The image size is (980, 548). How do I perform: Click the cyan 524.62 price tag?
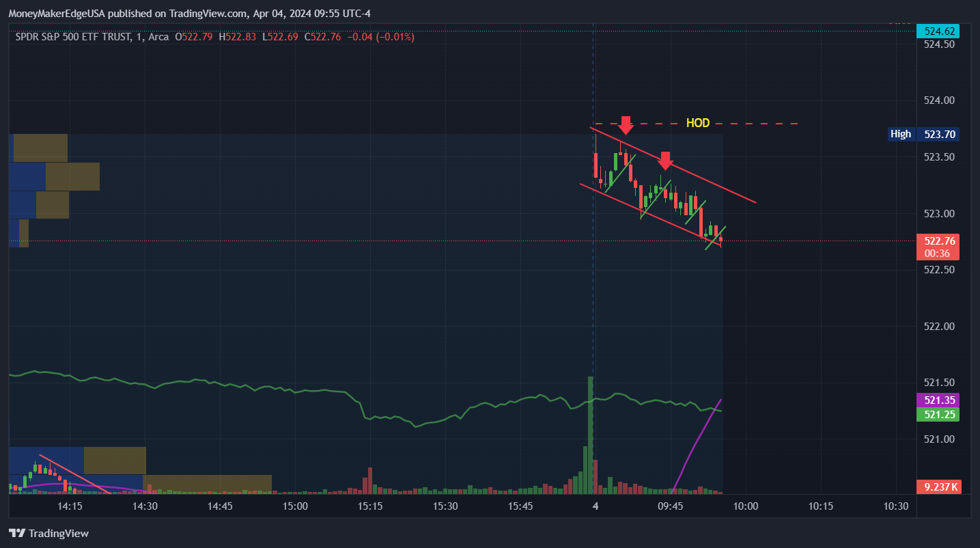[939, 31]
